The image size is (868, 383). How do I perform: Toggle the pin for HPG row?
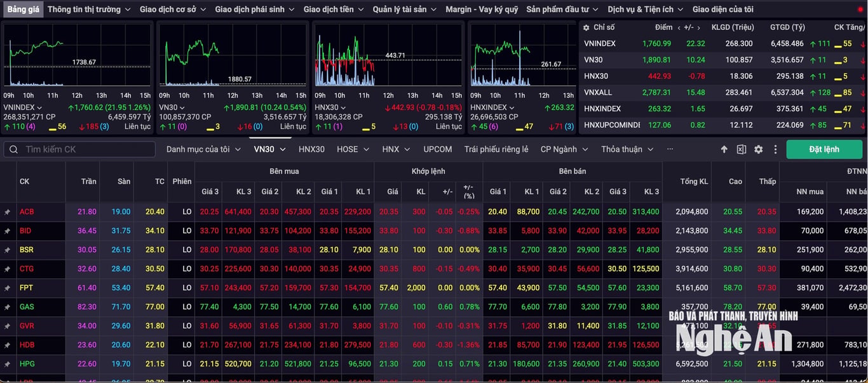click(8, 365)
